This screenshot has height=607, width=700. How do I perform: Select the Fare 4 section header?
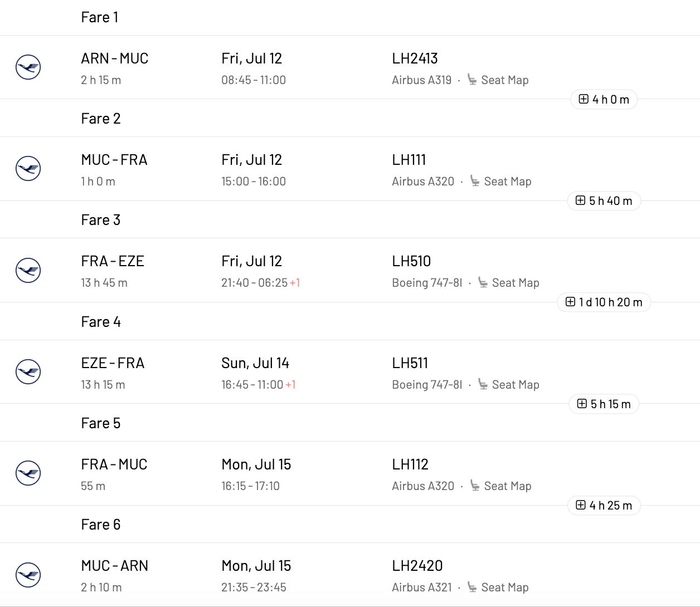click(x=100, y=321)
